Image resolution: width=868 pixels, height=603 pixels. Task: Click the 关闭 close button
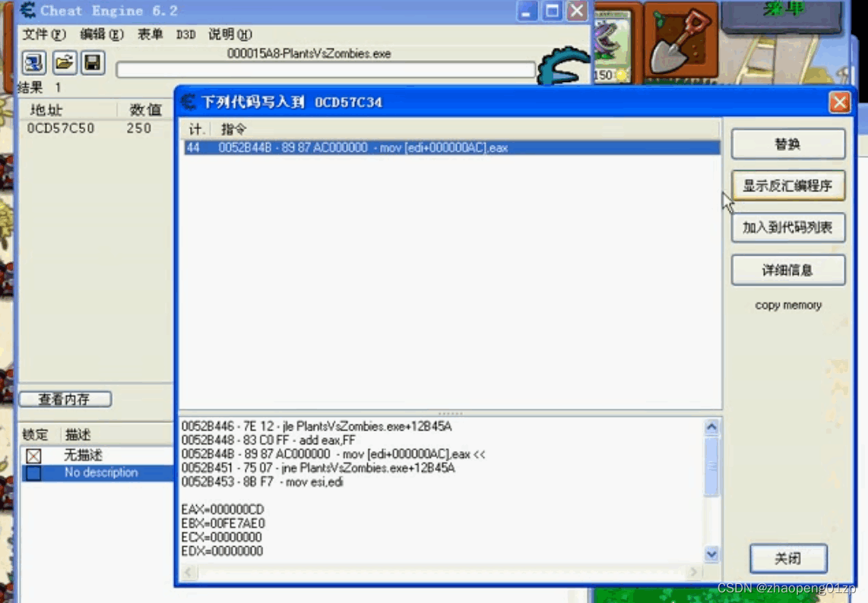coord(788,559)
